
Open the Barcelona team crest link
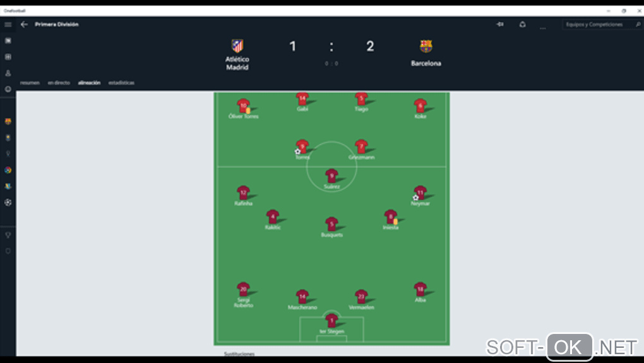pyautogui.click(x=426, y=46)
